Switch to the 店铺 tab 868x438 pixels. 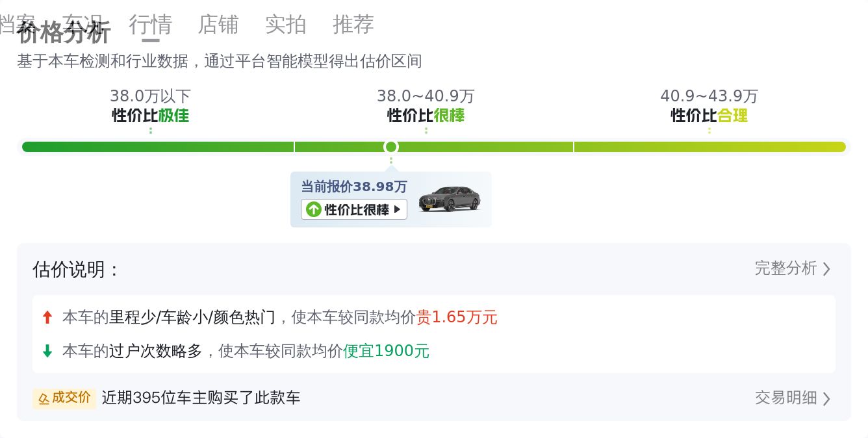(218, 25)
